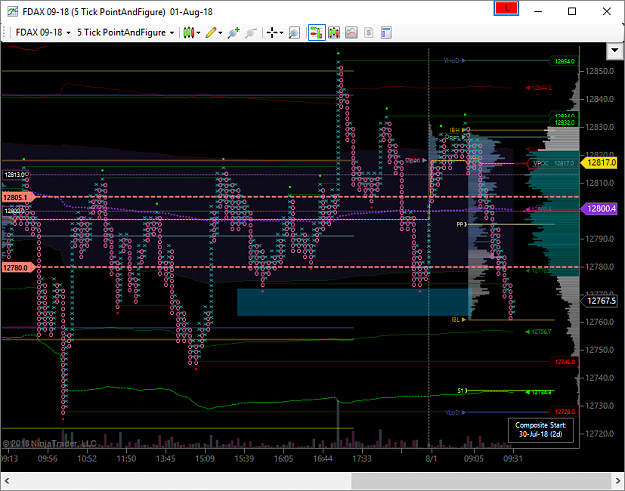Screen dimensions: 625x491
Task: Click the greyed zoom out magnifier icon
Action: [251, 33]
